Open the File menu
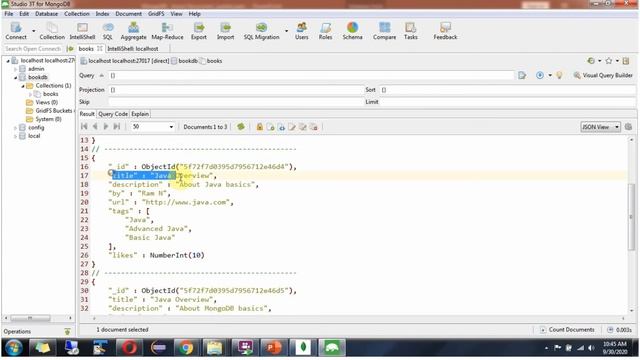The width and height of the screenshot is (640, 360). [x=9, y=13]
